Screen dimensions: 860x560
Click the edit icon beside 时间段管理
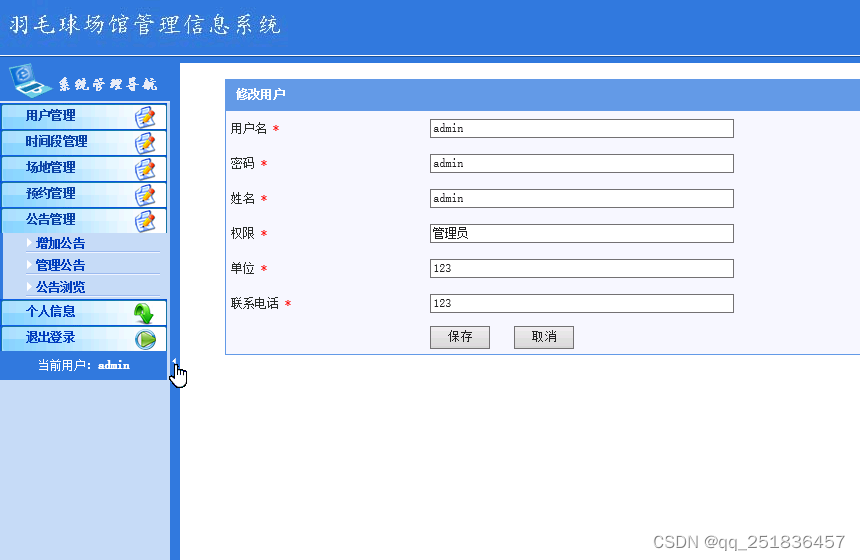coord(145,143)
